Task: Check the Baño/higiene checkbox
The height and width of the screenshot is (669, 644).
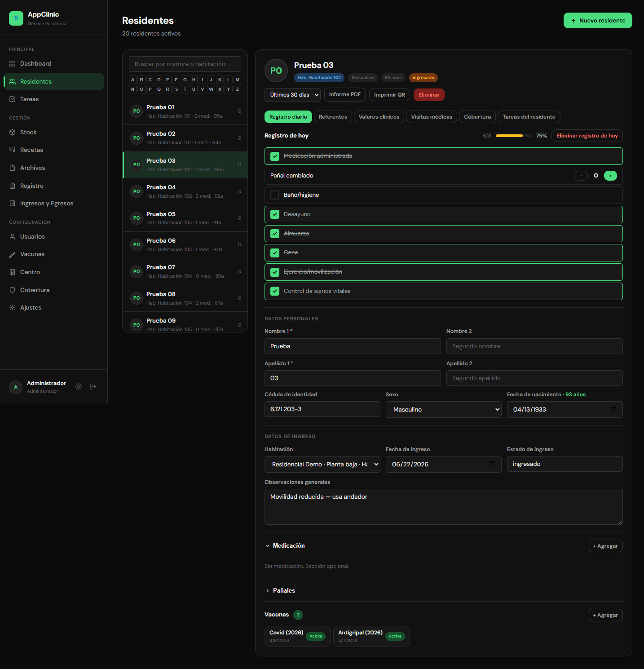Action: pos(275,195)
